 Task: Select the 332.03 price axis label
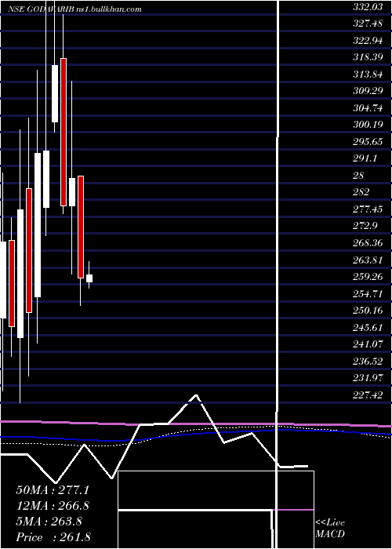[x=368, y=6]
